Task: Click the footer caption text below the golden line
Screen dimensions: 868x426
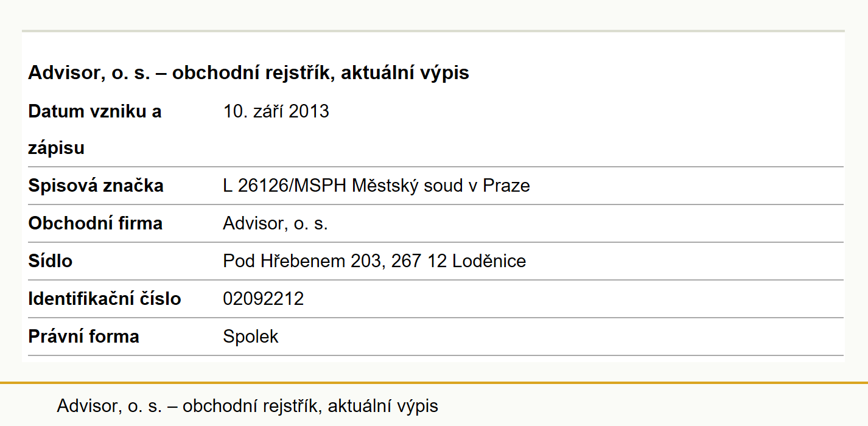Action: [x=247, y=406]
